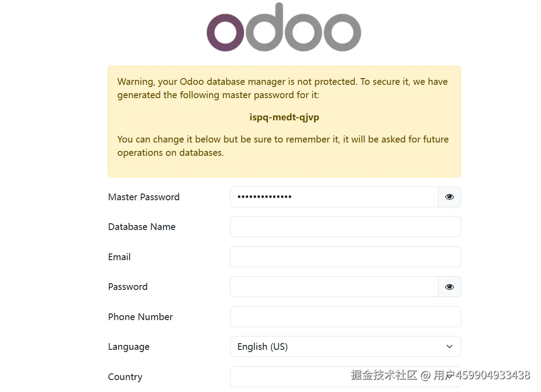This screenshot has width=541, height=392.
Task: Select the Email input field
Action: [345, 257]
